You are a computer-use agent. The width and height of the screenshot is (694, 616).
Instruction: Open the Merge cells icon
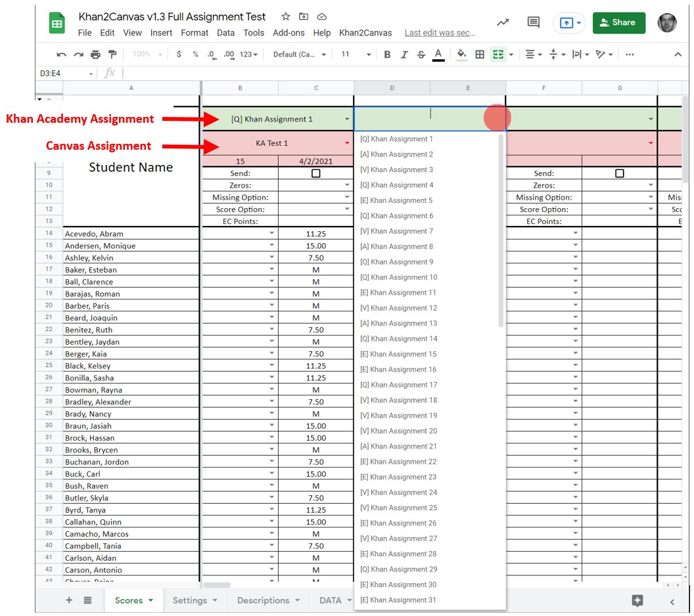point(496,55)
